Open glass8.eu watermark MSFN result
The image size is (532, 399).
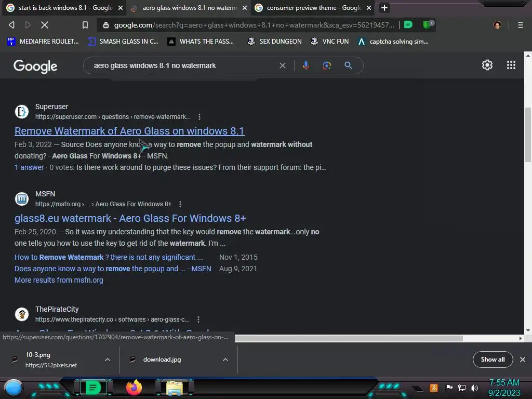tap(130, 218)
